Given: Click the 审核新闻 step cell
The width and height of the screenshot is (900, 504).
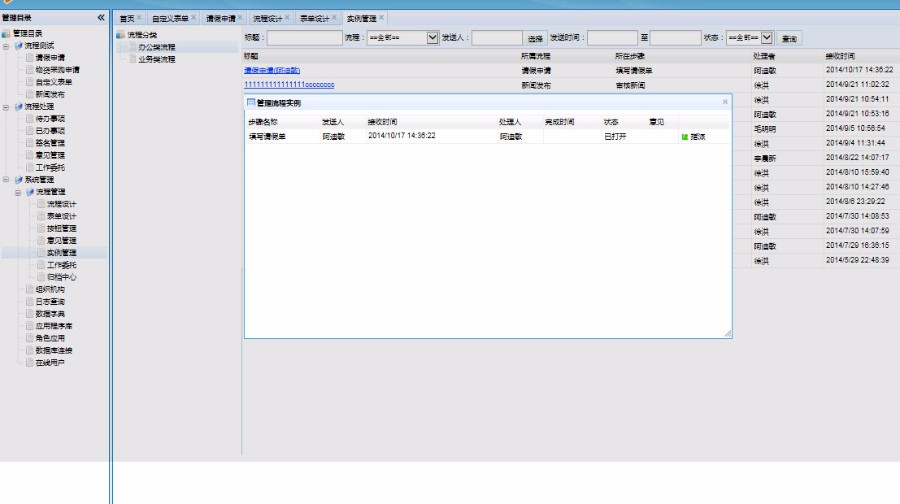Looking at the screenshot, I should (630, 86).
